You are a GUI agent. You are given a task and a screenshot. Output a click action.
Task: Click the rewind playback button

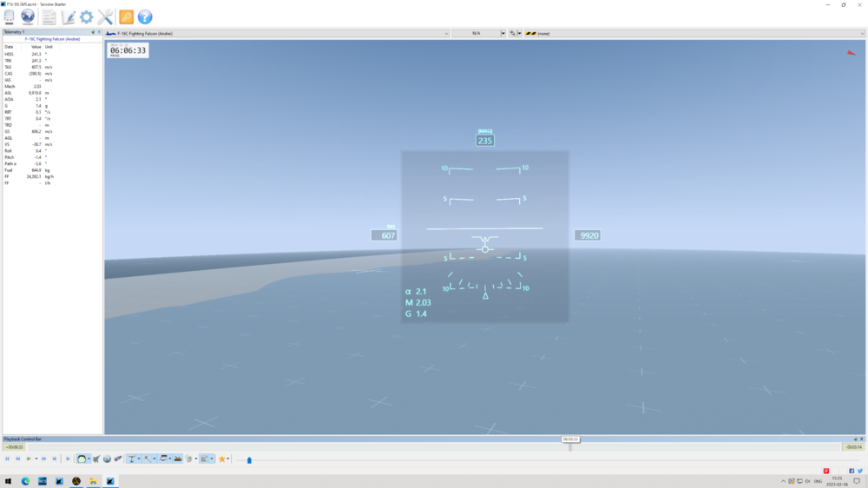click(x=17, y=458)
